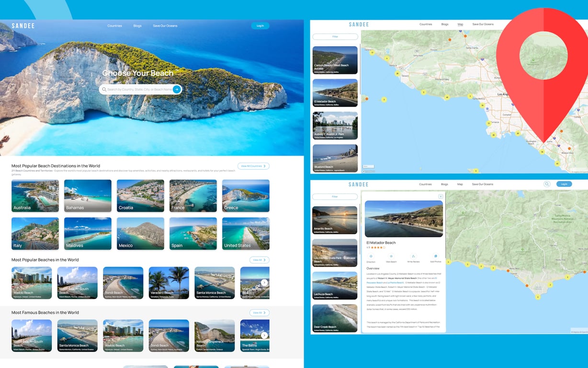The width and height of the screenshot is (588, 368).
Task: Open Countries in the homepage navigation
Action: [115, 26]
